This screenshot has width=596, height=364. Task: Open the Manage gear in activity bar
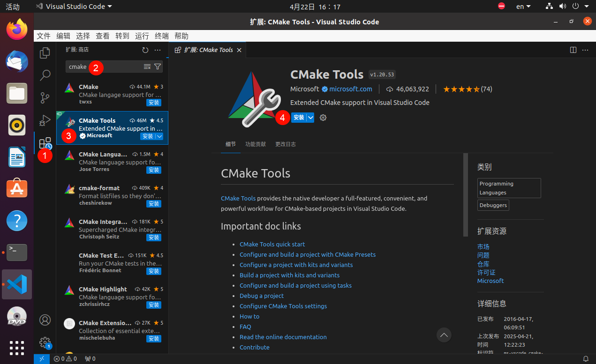[x=45, y=342]
